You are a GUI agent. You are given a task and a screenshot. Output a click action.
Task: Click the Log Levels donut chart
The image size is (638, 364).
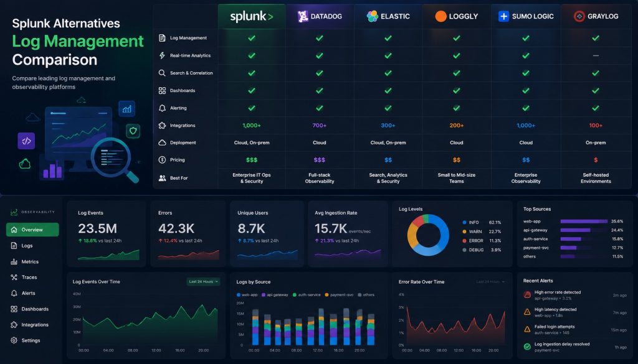(428, 235)
